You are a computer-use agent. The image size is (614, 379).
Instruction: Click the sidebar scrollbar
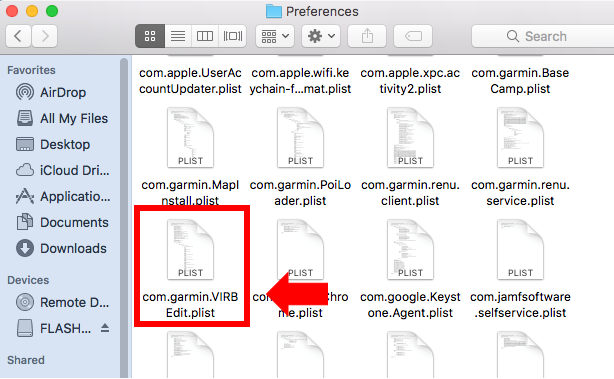[x=124, y=217]
